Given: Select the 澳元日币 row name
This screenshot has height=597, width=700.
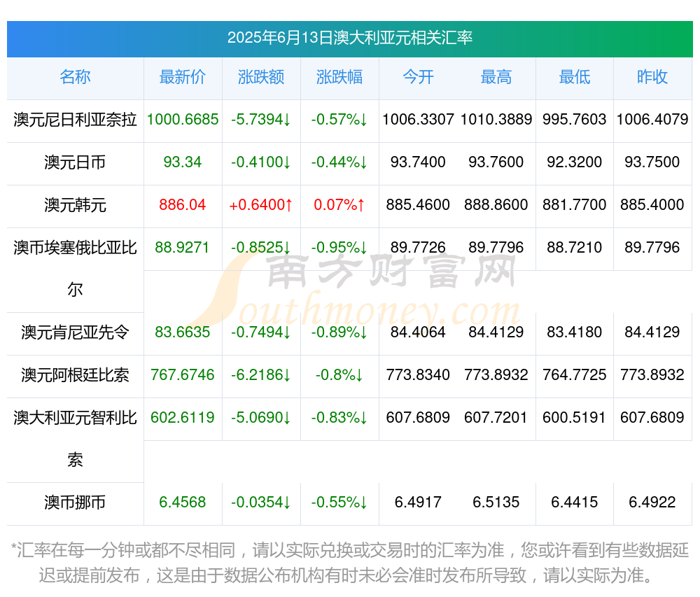Looking at the screenshot, I should (75, 162).
